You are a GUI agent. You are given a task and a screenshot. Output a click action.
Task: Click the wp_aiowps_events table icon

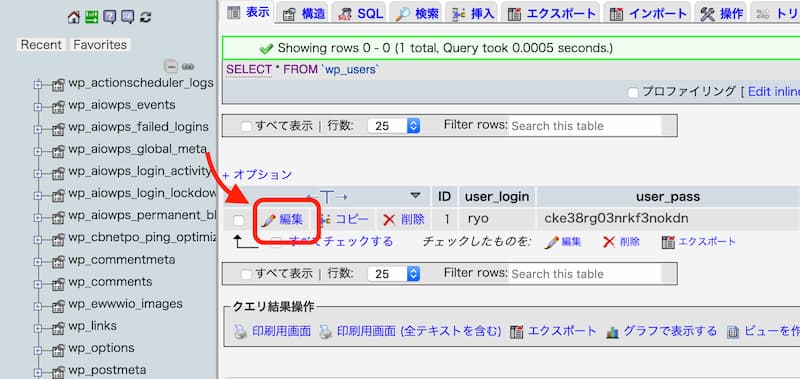58,106
